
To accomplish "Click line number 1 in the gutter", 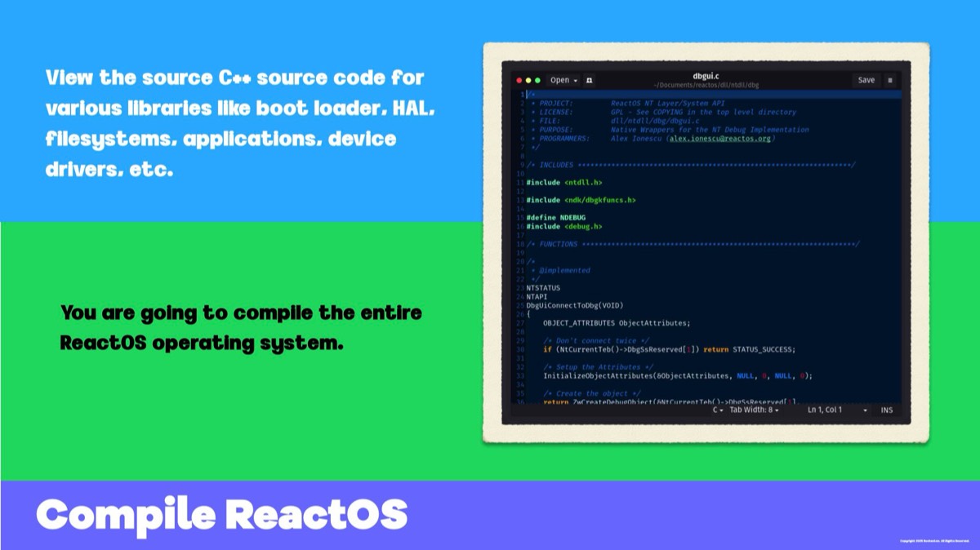I will click(520, 95).
